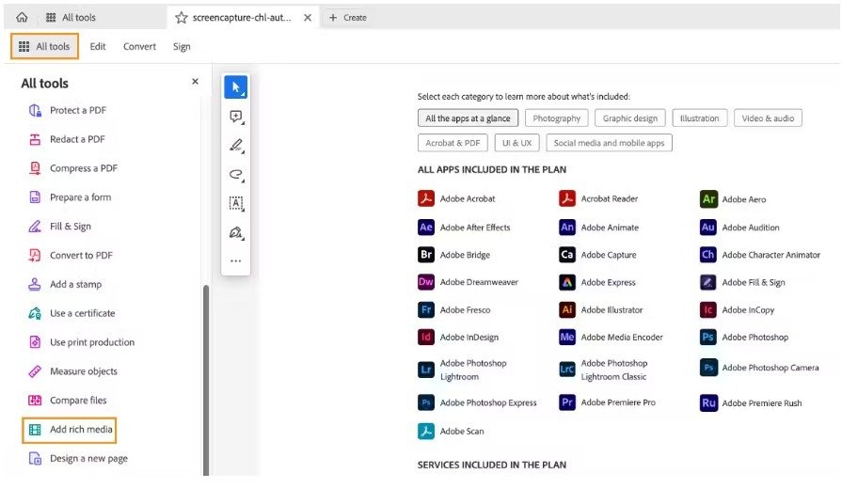Click the Adobe After Effects icon
The image size is (842, 504).
(426, 227)
